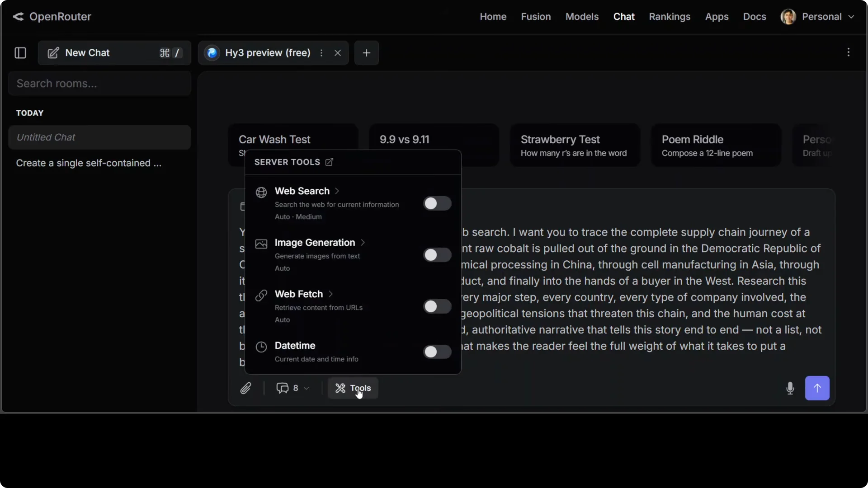
Task: Open the Models nav item
Action: [582, 17]
